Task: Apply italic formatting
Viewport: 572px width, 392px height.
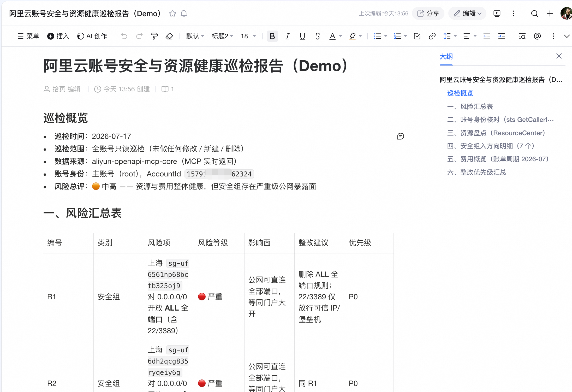Action: (287, 36)
